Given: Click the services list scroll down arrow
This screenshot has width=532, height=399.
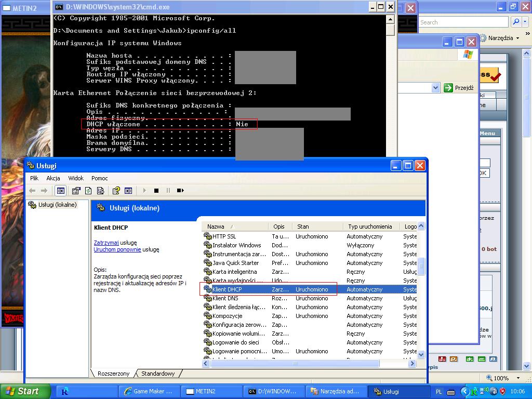Looking at the screenshot, I should pyautogui.click(x=421, y=355).
